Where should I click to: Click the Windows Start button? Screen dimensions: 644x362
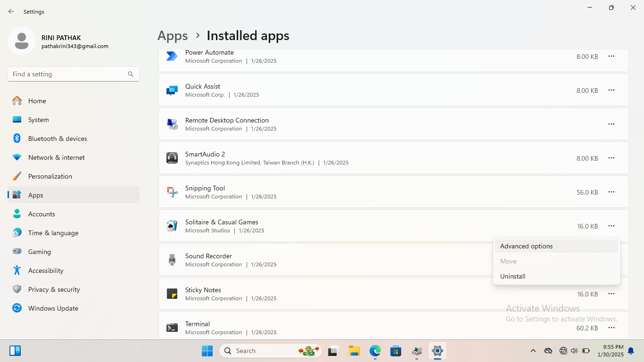pos(207,351)
